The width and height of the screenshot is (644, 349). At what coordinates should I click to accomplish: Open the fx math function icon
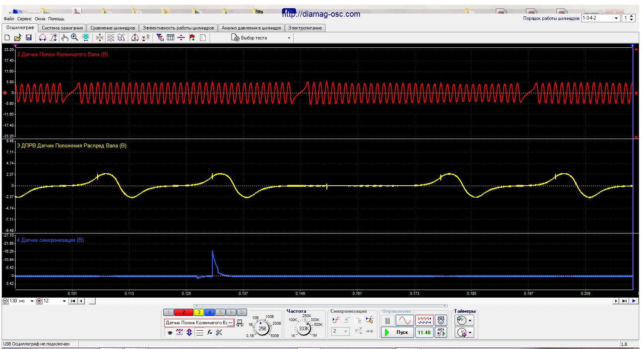coord(210,332)
